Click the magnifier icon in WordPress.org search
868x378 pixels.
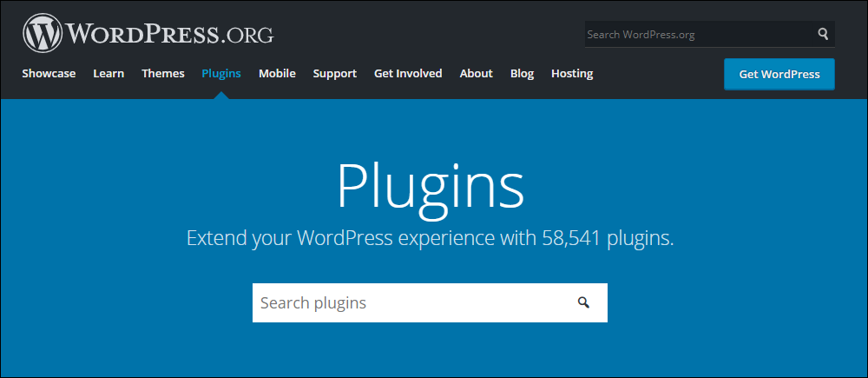tap(823, 35)
